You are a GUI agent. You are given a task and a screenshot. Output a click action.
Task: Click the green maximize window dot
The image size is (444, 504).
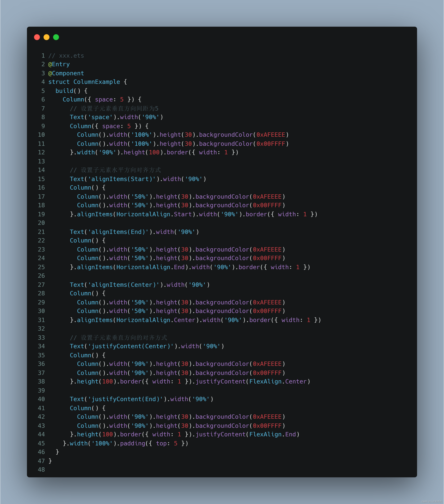click(56, 37)
